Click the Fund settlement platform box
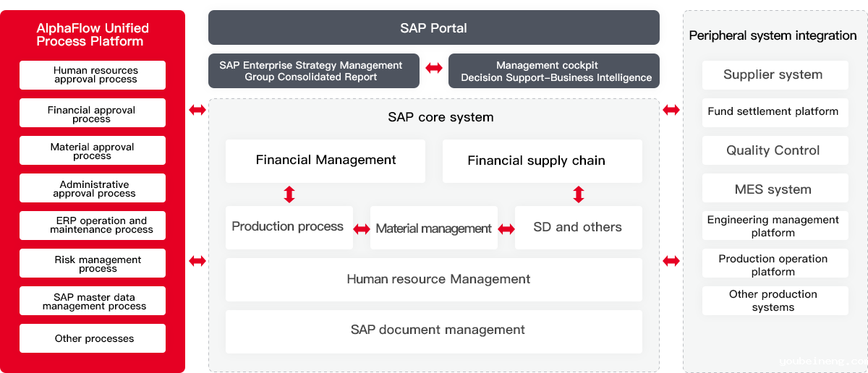Screen dimensions: 868x373 pos(775,113)
